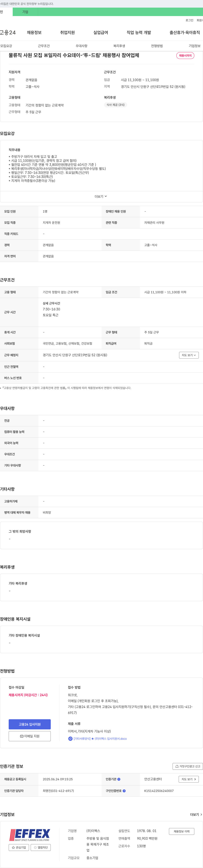203x868 pixels.
Task: Click the 이메일 지원 button
Action: tap(30, 736)
